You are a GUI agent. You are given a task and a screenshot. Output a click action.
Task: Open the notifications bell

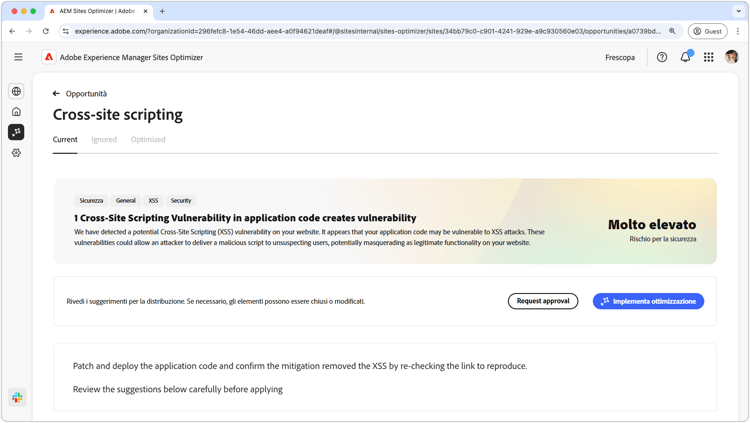pyautogui.click(x=685, y=57)
